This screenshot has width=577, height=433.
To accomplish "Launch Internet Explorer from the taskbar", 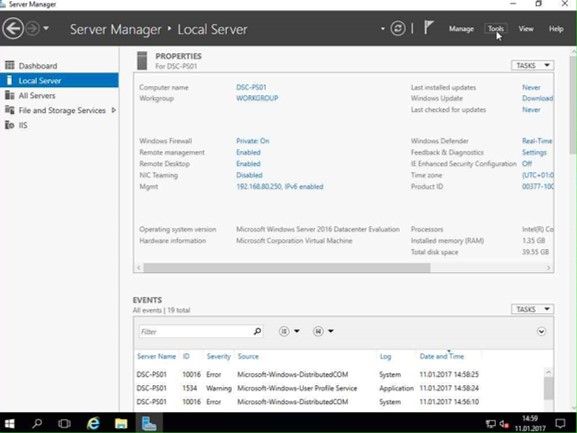I will pos(93,423).
